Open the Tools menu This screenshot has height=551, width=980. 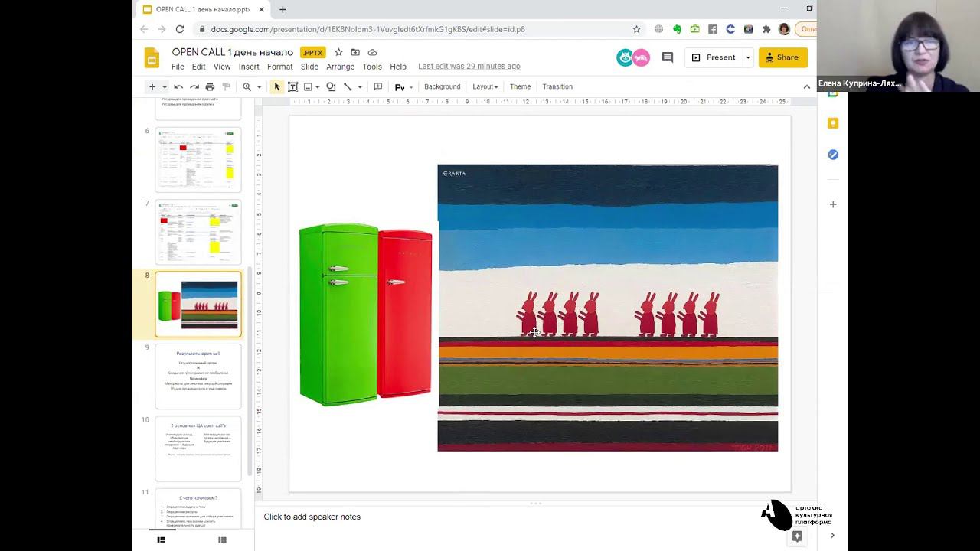372,67
